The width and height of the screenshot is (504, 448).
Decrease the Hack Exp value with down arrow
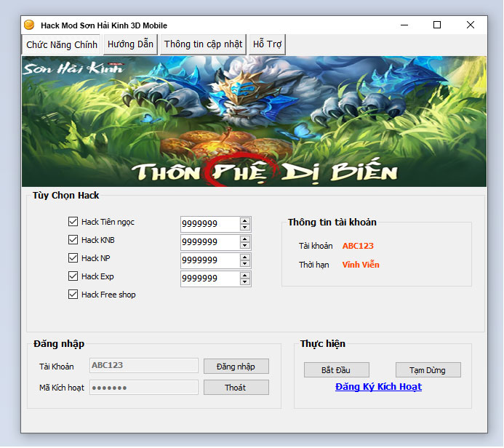coord(245,282)
